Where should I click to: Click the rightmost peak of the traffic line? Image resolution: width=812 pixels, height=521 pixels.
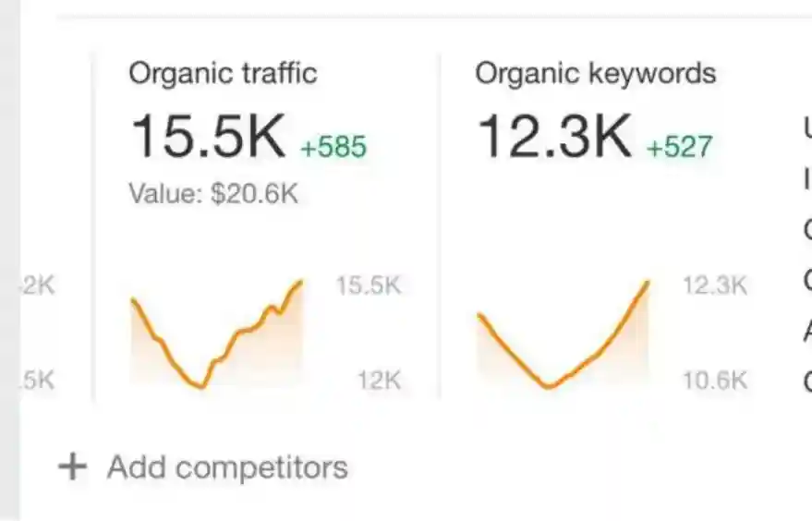coord(300,282)
